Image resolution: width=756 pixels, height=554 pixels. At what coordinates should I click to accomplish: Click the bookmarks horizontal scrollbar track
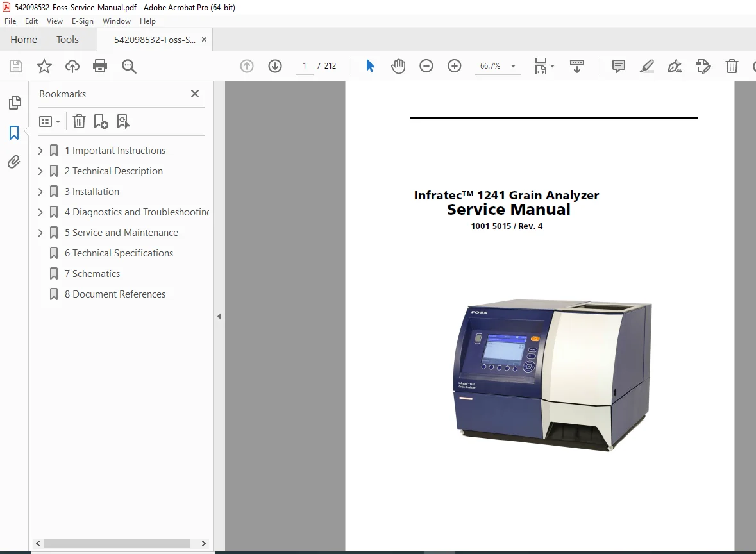tap(116, 543)
